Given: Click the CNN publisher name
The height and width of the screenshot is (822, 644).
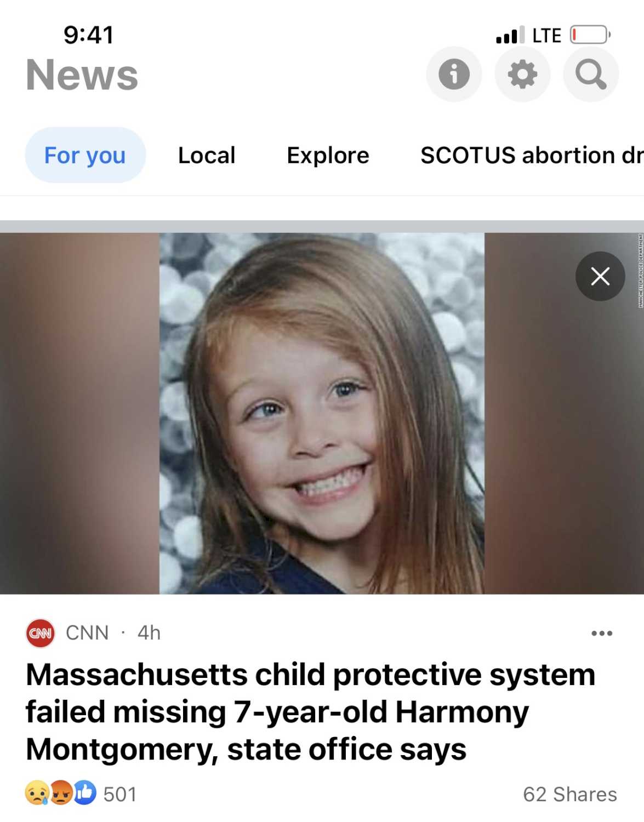Looking at the screenshot, I should (87, 633).
